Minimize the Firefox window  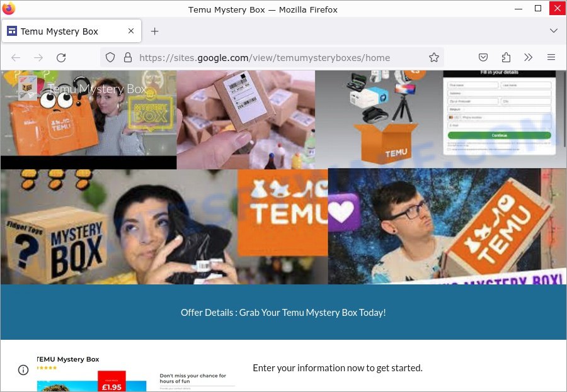point(518,8)
